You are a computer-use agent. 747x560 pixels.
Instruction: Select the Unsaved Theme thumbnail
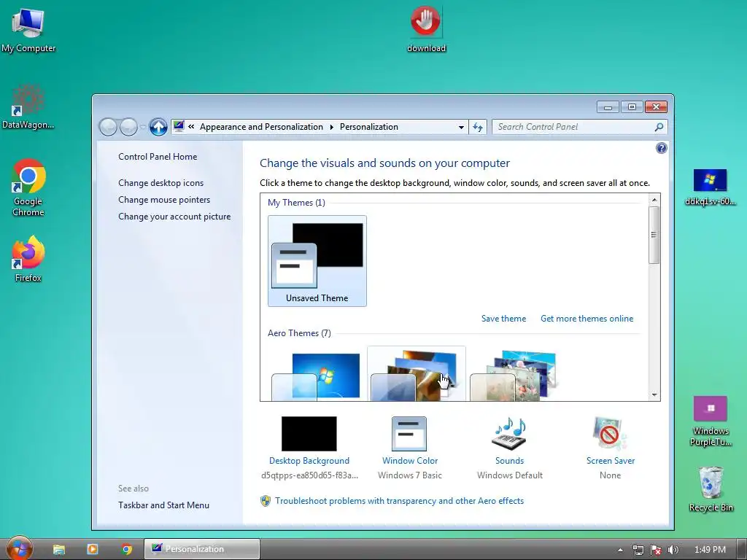tap(317, 260)
